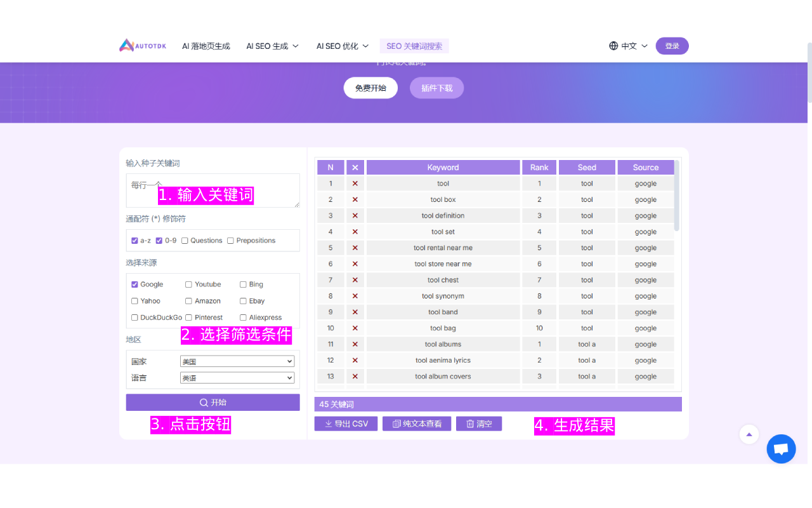Image resolution: width=812 pixels, height=508 pixels.
Task: Check the Youtube source checkbox
Action: click(188, 284)
